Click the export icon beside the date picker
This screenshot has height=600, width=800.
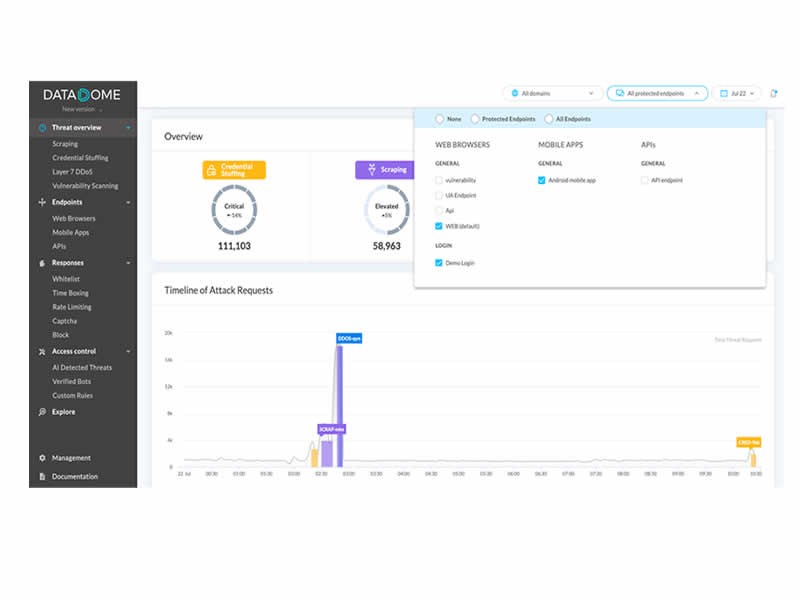point(773,93)
